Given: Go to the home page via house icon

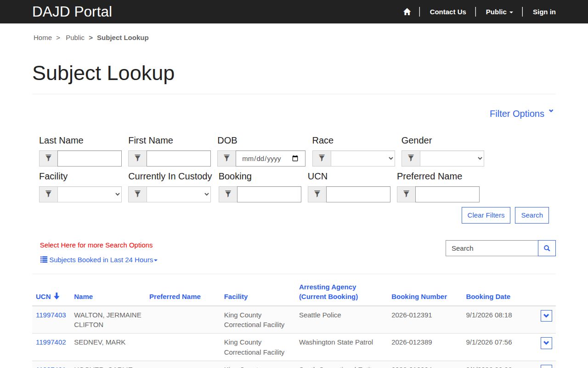Looking at the screenshot, I should click(407, 12).
